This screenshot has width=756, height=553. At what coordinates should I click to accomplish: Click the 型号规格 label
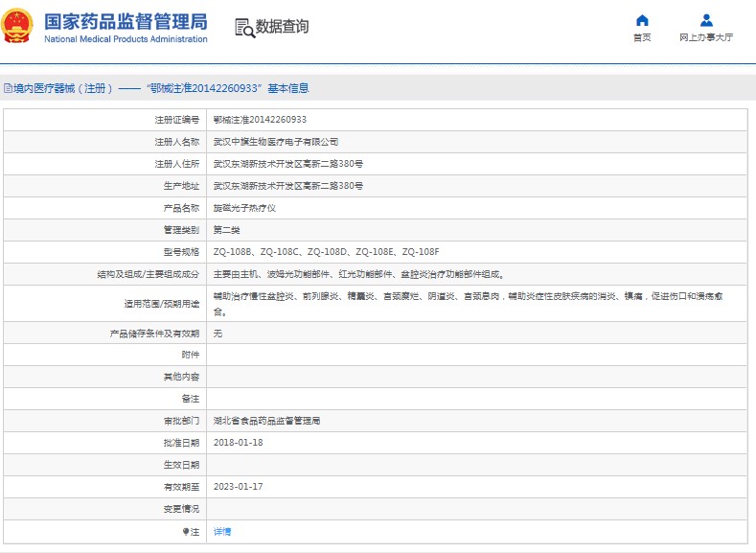tap(181, 252)
